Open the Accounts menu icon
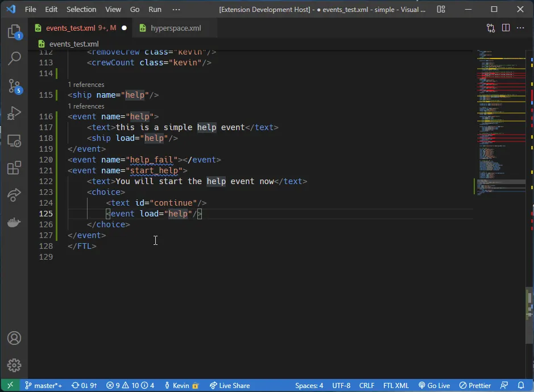 point(14,338)
